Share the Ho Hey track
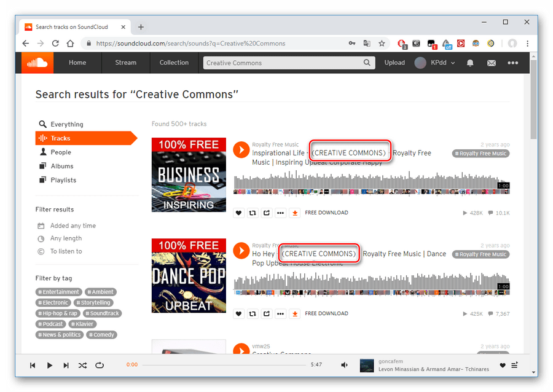This screenshot has height=392, width=553. (x=266, y=313)
